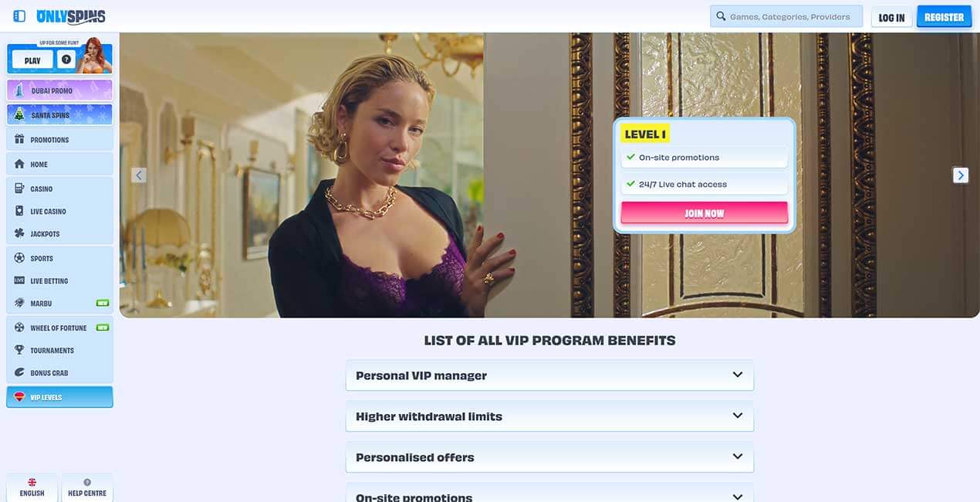Expand the Personal VIP manager section

point(549,375)
